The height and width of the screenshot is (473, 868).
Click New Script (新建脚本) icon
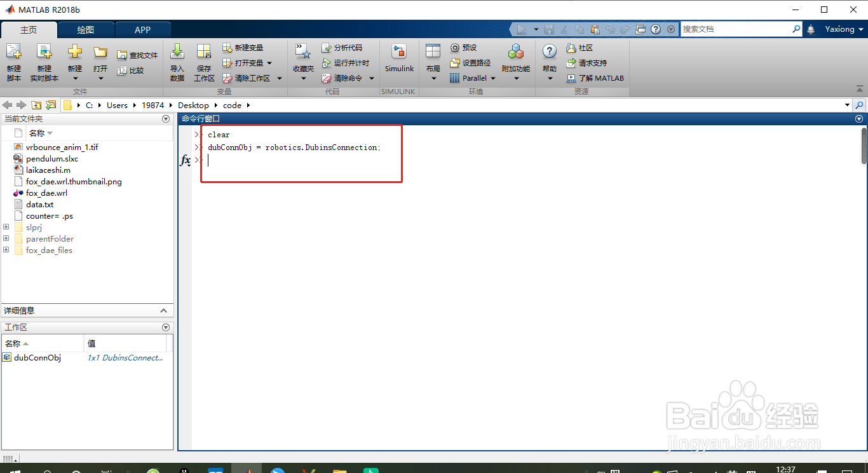pyautogui.click(x=14, y=52)
